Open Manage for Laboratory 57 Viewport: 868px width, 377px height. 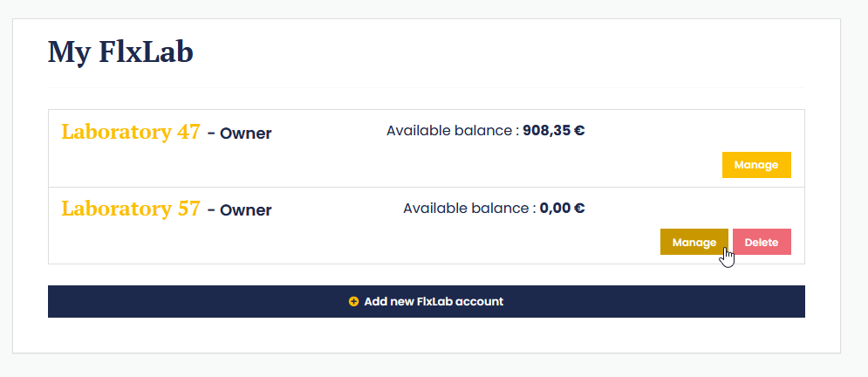[x=694, y=242]
